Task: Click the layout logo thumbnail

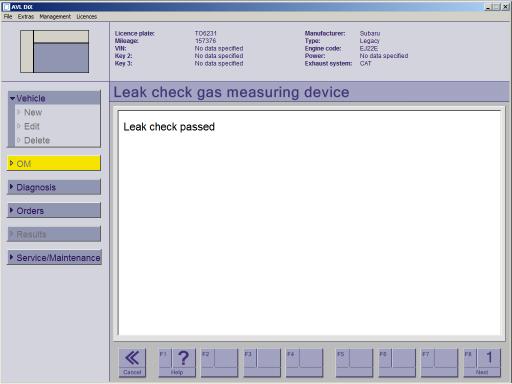Action: point(54,51)
